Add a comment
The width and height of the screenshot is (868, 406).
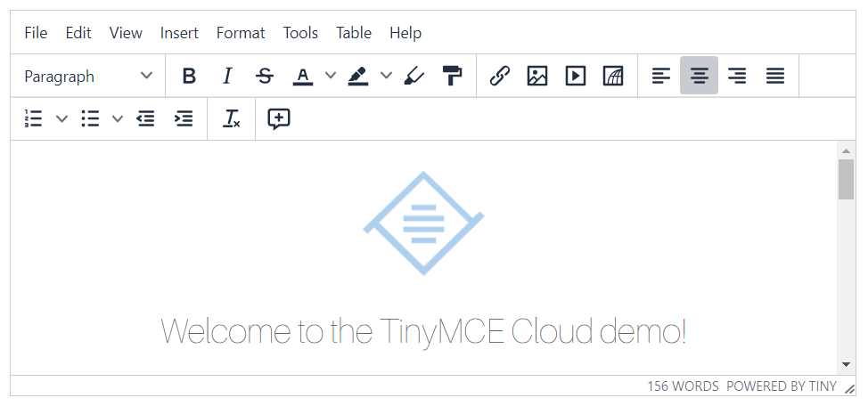click(x=279, y=119)
